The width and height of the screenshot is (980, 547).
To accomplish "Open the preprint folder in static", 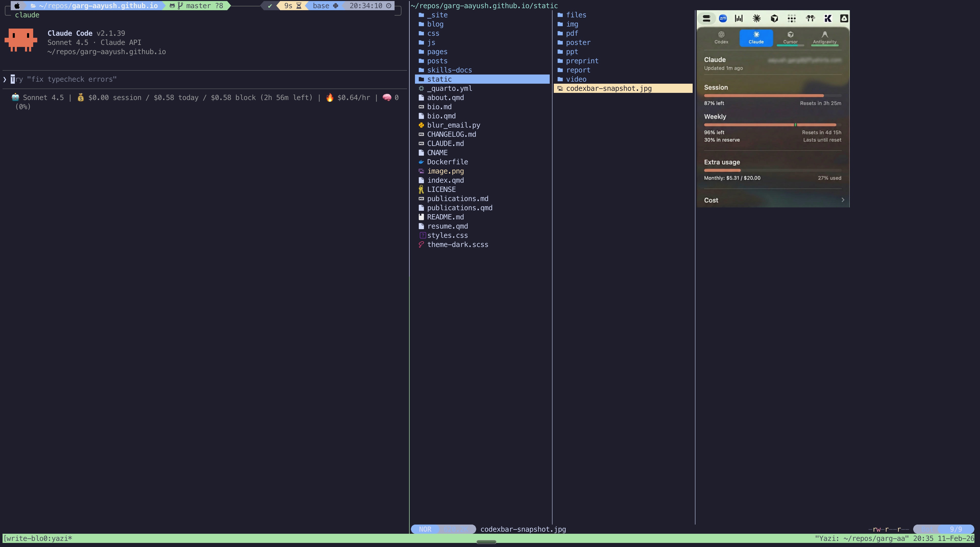I will (582, 61).
